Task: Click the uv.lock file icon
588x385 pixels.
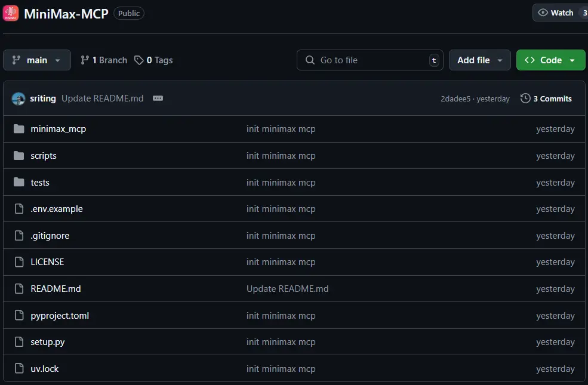Action: tap(19, 369)
